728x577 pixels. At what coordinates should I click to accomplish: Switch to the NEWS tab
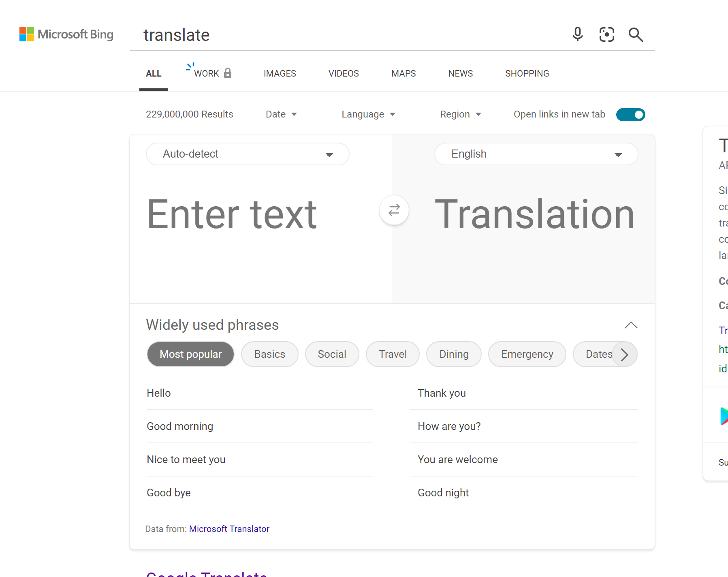460,73
